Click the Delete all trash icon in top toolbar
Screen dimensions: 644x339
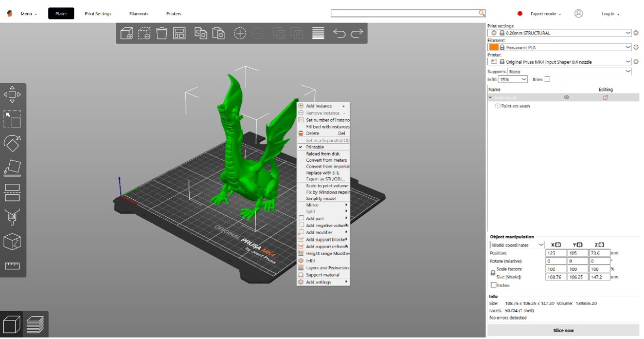[x=162, y=33]
